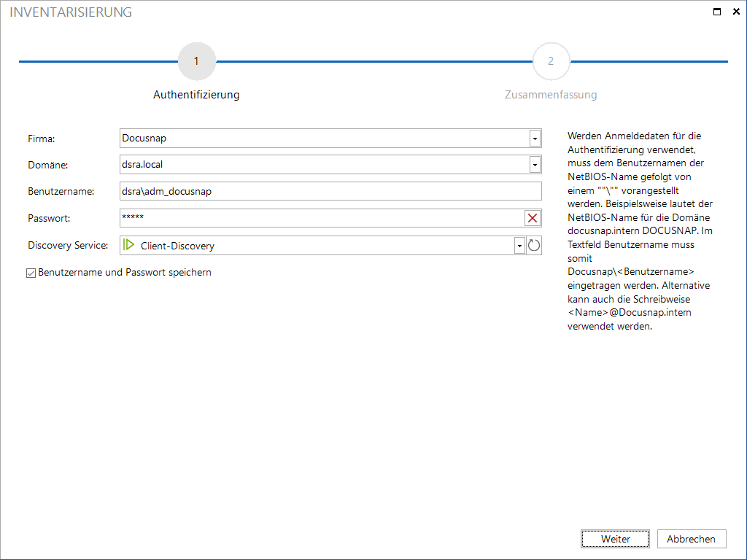
Task: Click into the Passwort field
Action: tap(322, 218)
